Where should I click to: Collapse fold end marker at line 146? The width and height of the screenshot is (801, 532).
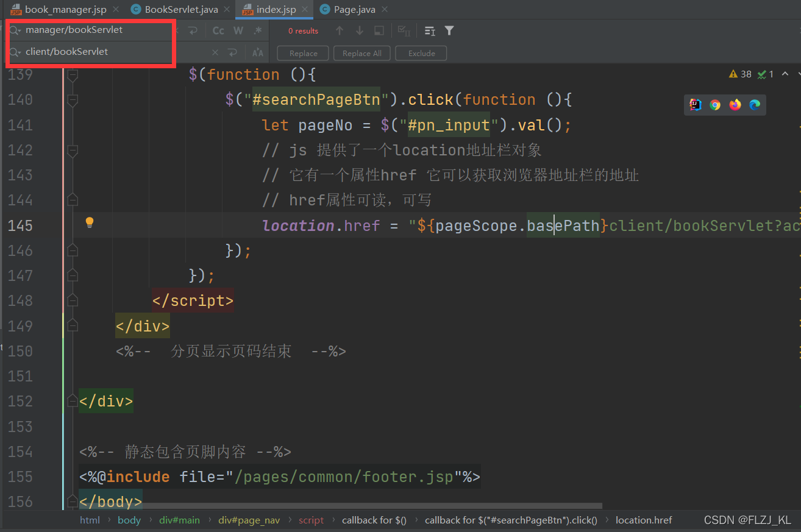73,250
